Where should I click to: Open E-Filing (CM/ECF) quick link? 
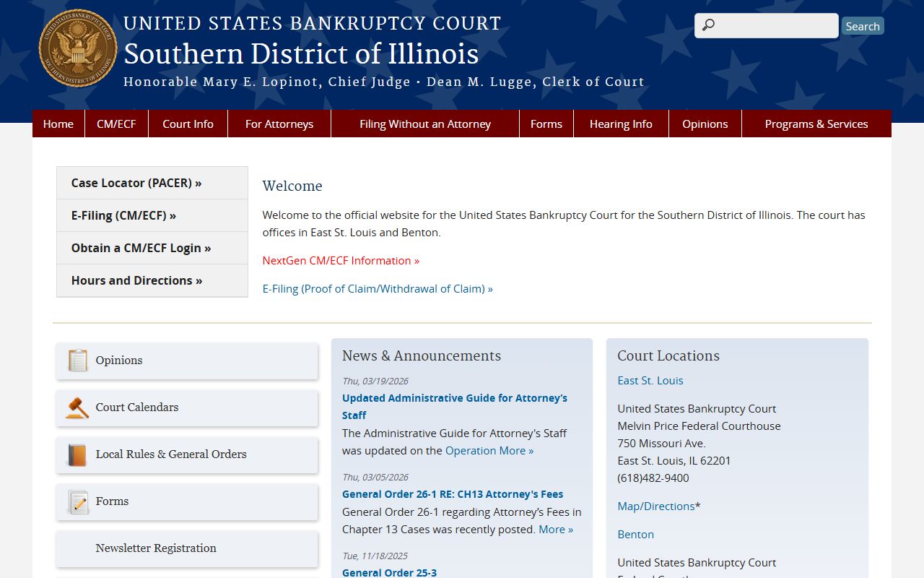(x=152, y=215)
